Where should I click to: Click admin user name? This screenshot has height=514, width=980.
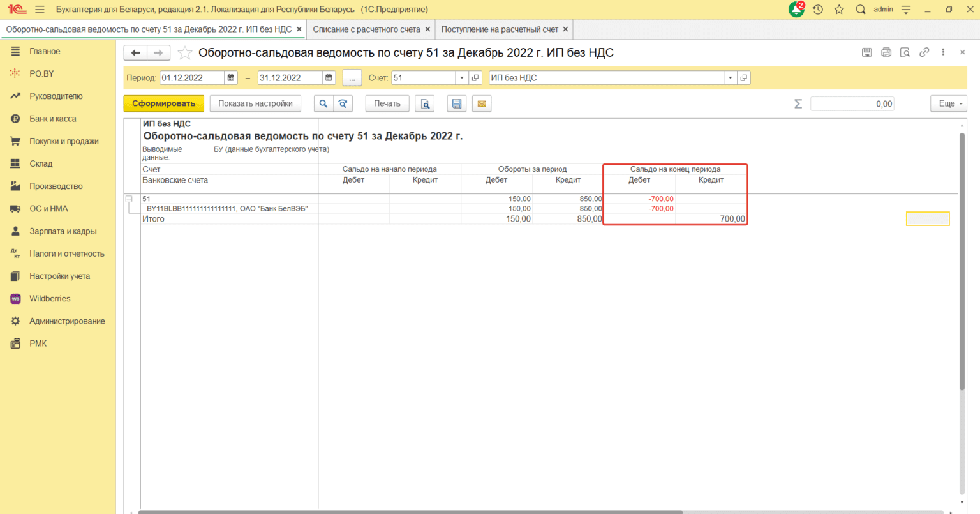point(884,10)
